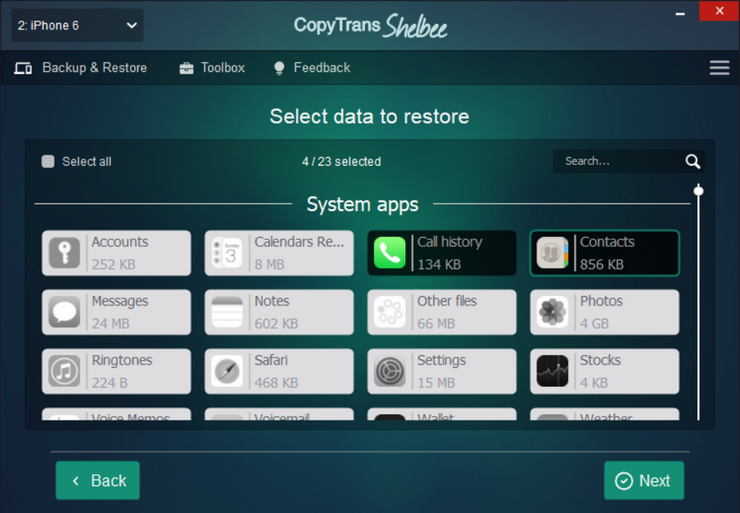The width and height of the screenshot is (740, 513).
Task: Close the CopyTrans Shelbee window
Action: tap(719, 10)
